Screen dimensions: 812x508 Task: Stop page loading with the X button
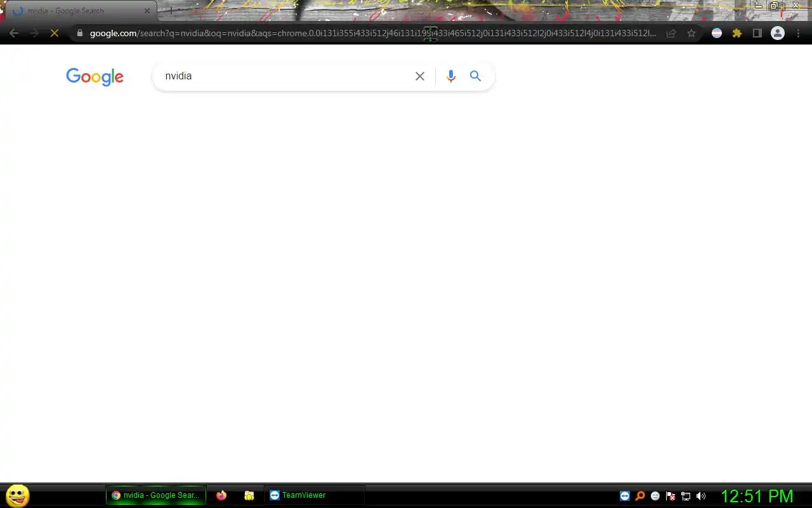click(55, 33)
